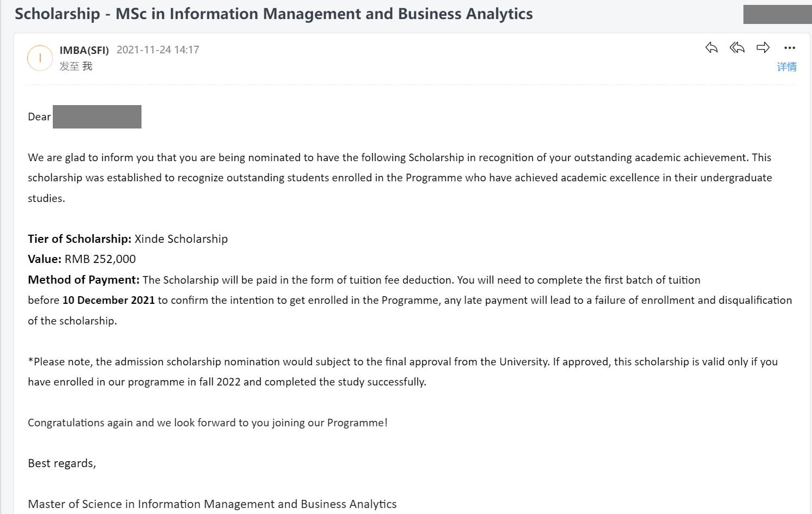This screenshot has height=514, width=812.
Task: Click the reply-all double arrow icon
Action: coord(737,48)
